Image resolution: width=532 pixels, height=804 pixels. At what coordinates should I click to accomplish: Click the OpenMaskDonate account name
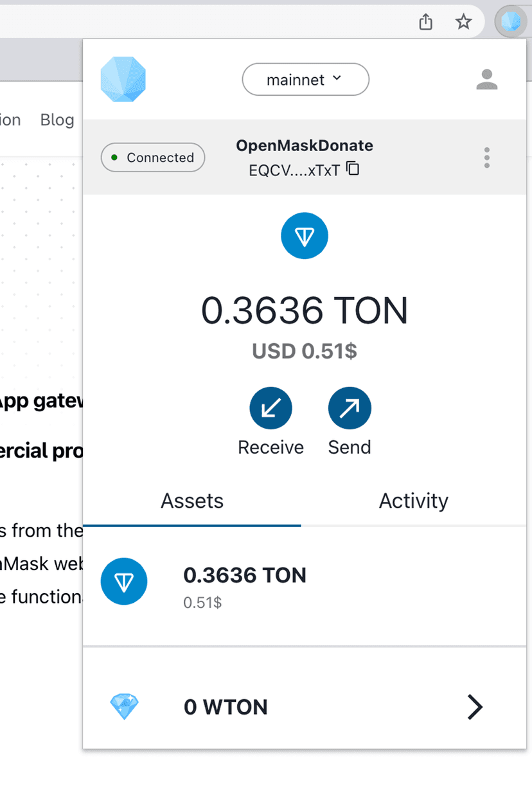[305, 145]
